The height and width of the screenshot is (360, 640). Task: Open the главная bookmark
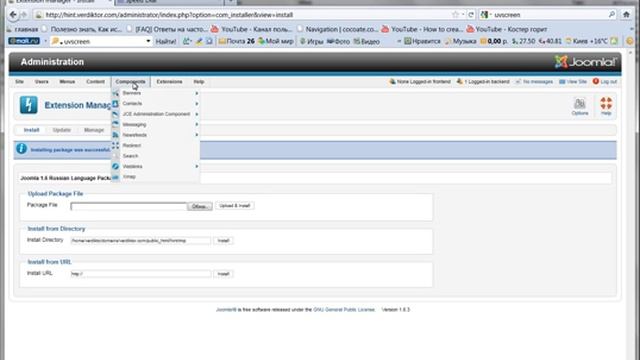pos(22,29)
